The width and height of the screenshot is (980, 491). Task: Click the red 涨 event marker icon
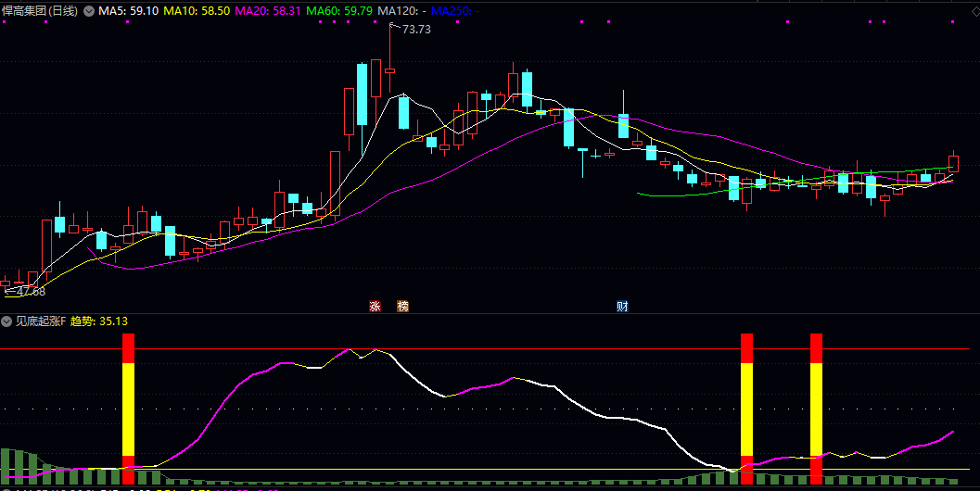[375, 306]
